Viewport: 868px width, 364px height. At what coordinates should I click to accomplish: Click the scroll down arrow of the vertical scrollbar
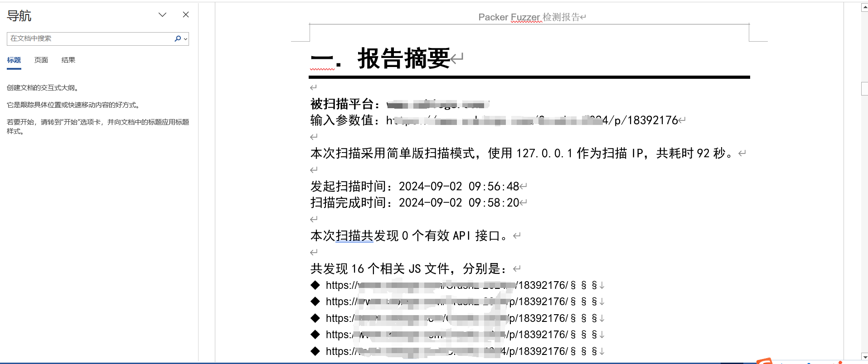pos(864,357)
